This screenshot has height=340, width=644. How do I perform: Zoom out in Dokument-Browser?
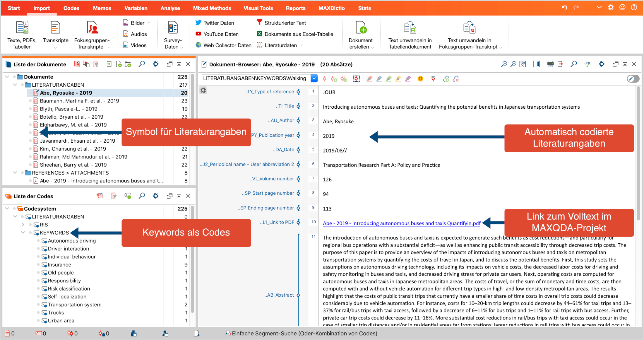tap(504, 64)
